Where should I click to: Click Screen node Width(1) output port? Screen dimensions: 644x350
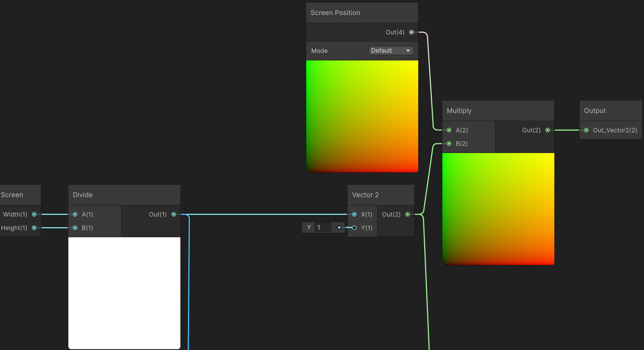[34, 214]
